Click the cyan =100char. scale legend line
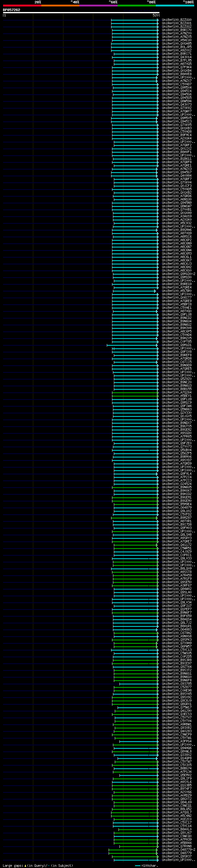 (137, 866)
